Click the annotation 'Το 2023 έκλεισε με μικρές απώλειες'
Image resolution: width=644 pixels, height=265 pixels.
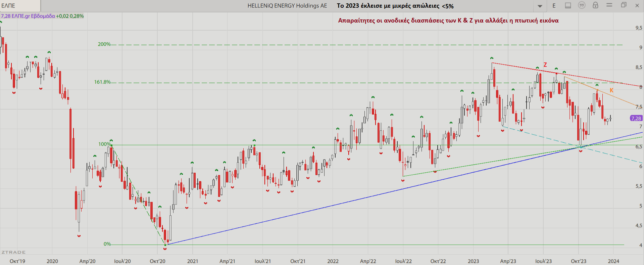pyautogui.click(x=388, y=6)
